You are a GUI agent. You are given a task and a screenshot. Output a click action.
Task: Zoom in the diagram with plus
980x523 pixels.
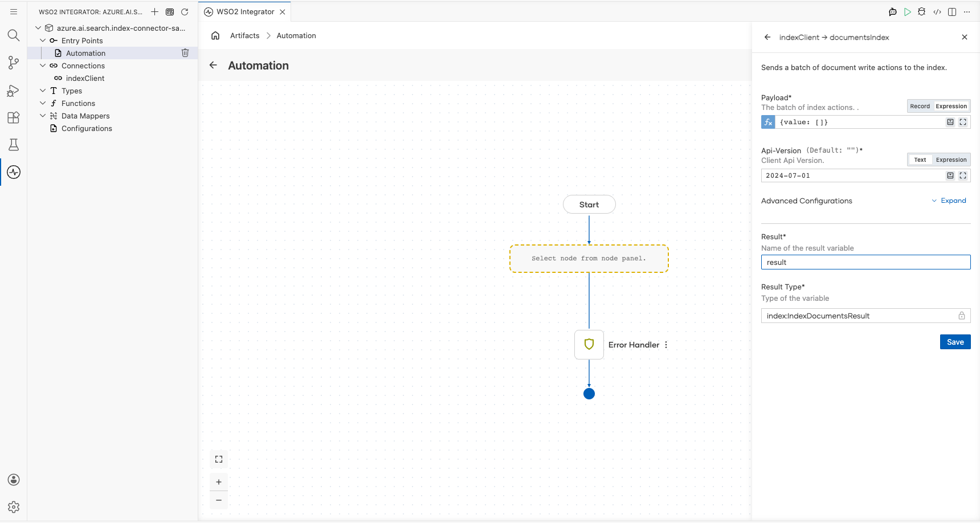click(x=219, y=482)
